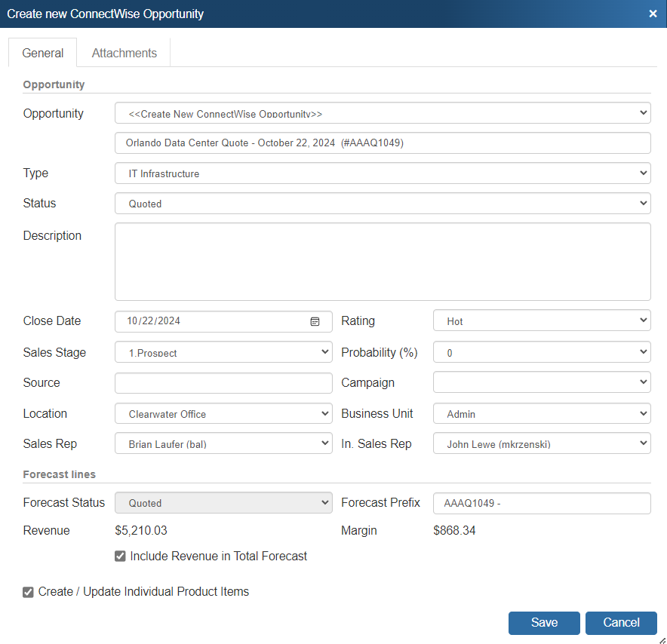667x644 pixels.
Task: Toggle the revenue inclusion checkbox off
Action: click(x=119, y=556)
